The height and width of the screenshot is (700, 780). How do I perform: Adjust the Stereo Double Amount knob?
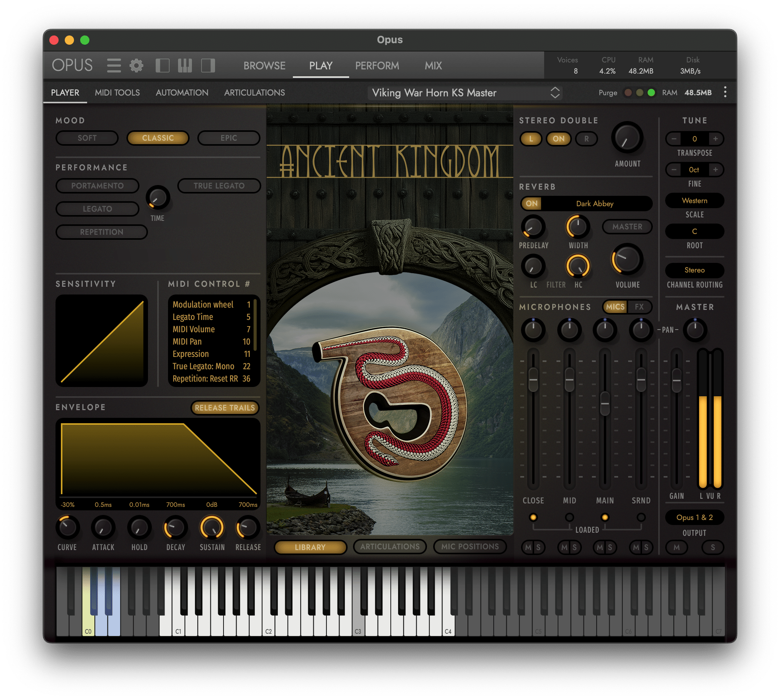(x=627, y=138)
